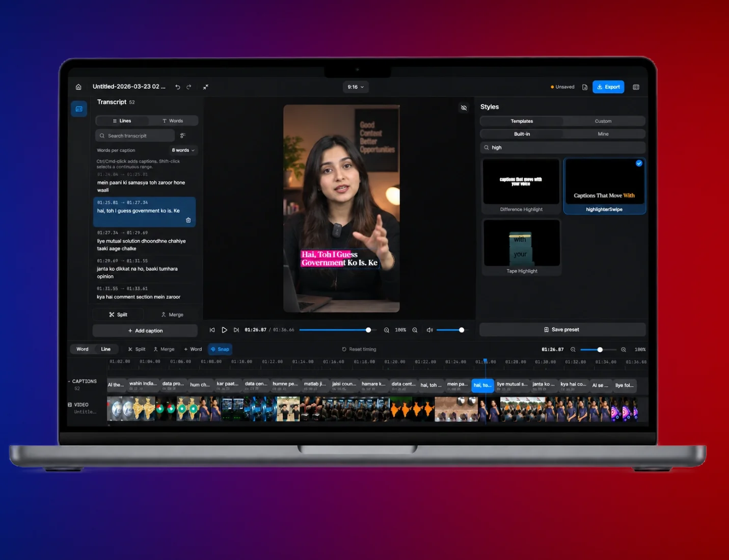Switch timeline mode to Word
The width and height of the screenshot is (729, 560).
[x=83, y=349]
